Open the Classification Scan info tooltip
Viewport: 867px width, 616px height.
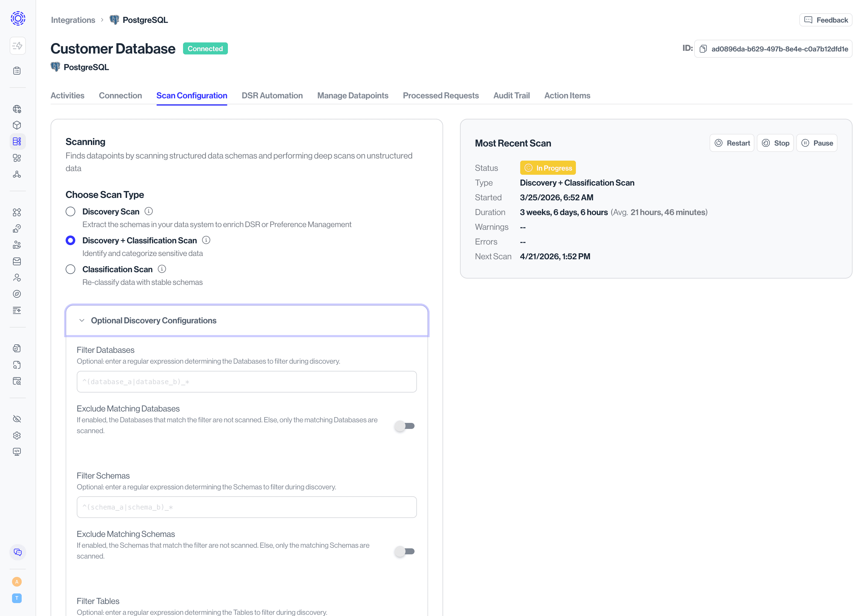pyautogui.click(x=162, y=269)
